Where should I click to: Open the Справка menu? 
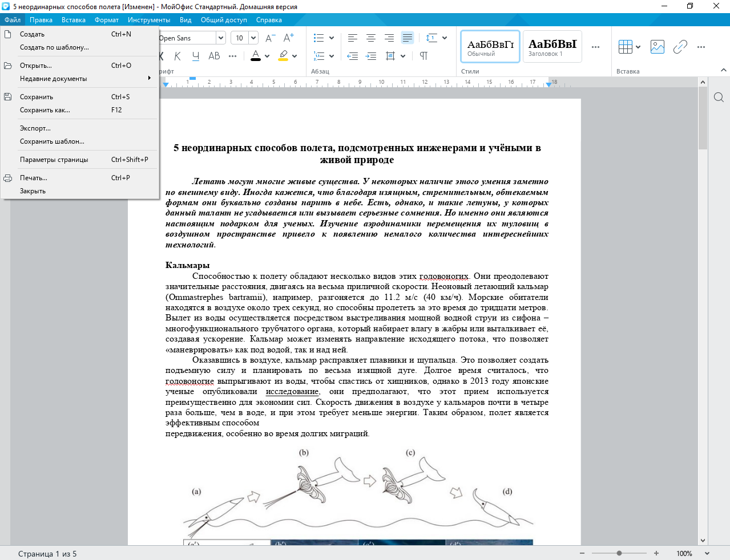coord(269,20)
